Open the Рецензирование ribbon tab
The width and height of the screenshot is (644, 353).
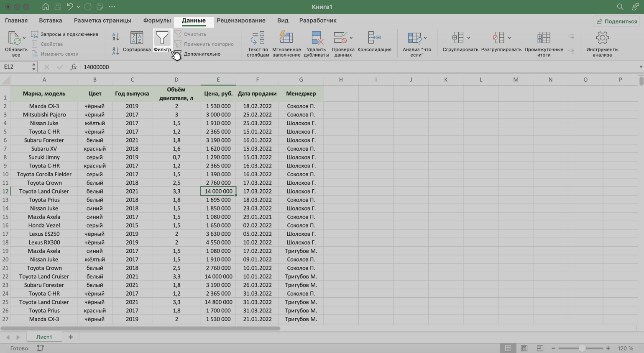(x=241, y=21)
